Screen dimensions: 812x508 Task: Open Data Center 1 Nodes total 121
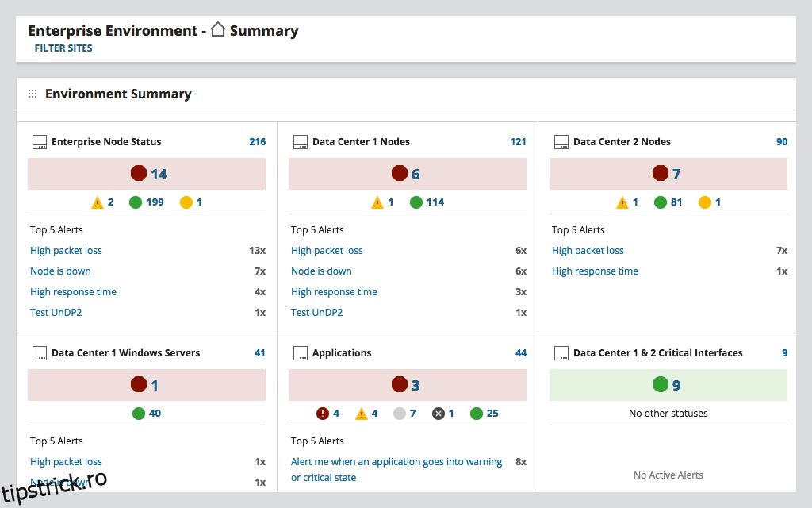point(518,142)
